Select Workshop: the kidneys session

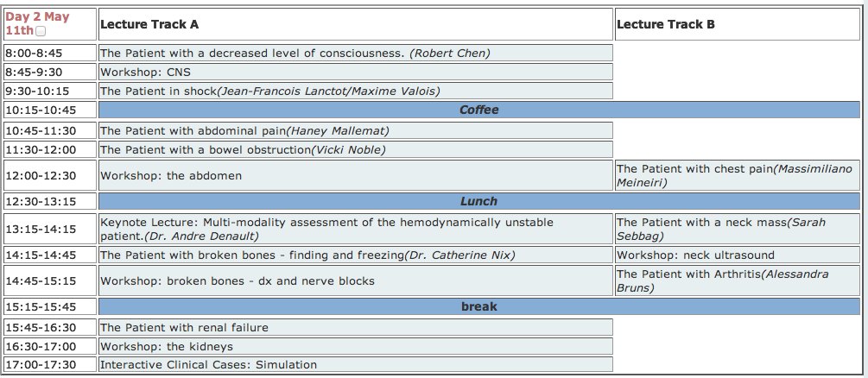pyautogui.click(x=167, y=346)
